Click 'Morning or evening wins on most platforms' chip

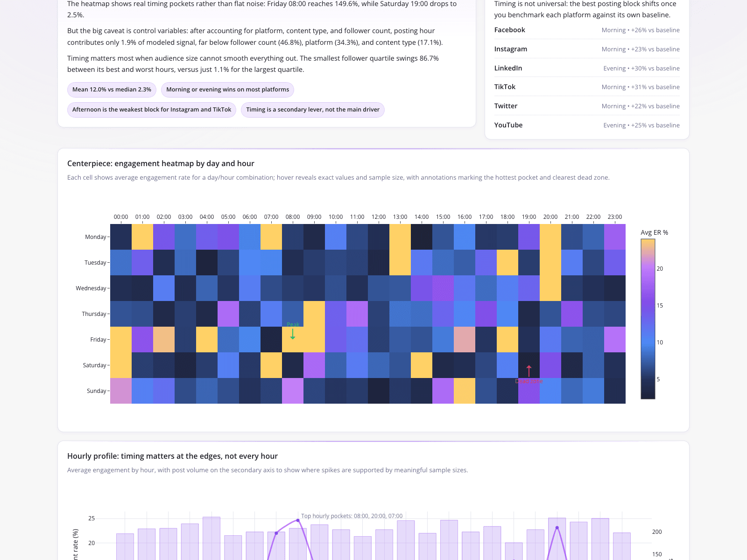coord(227,90)
